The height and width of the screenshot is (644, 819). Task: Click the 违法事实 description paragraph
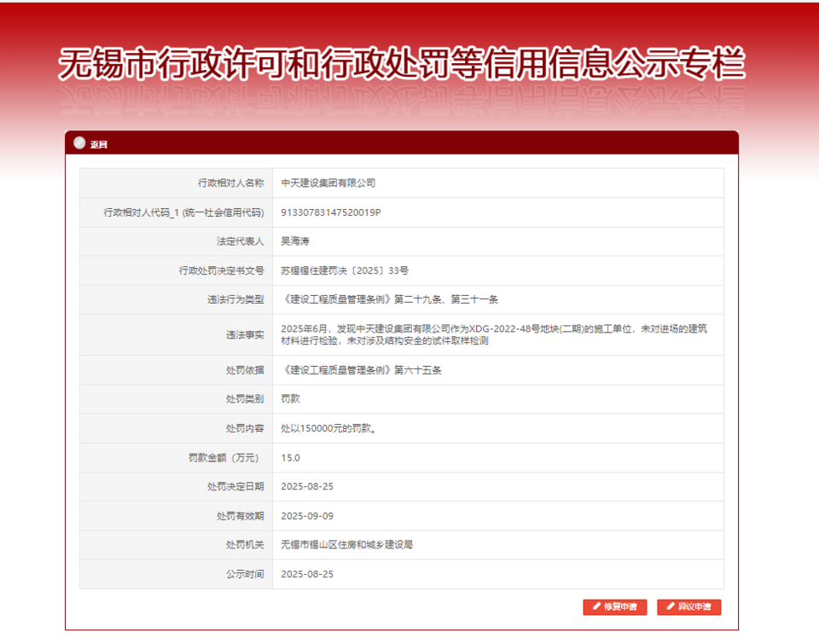(495, 334)
